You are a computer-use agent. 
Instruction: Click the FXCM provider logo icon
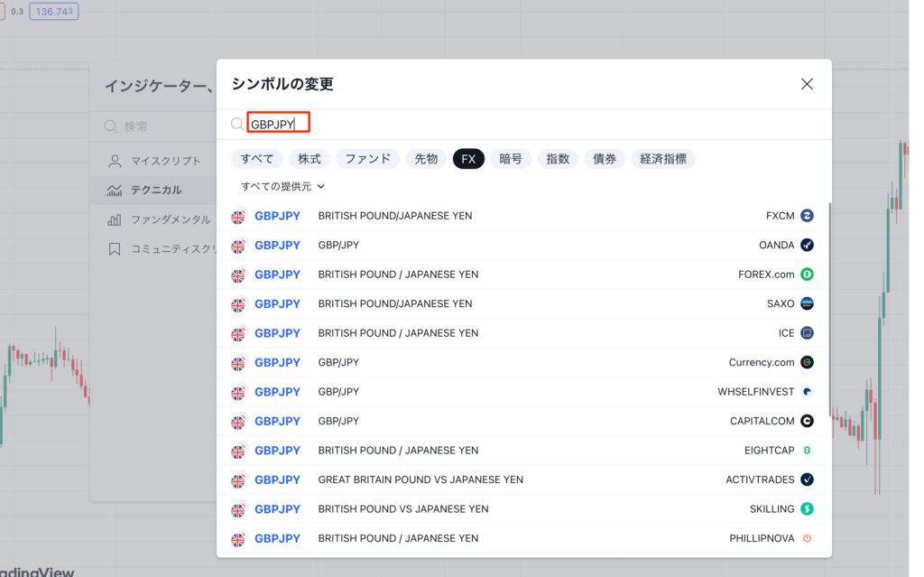(x=807, y=216)
